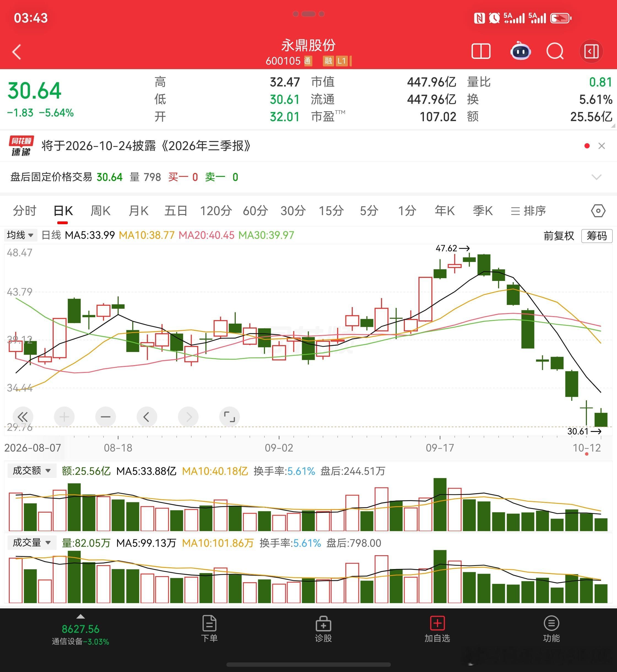Move chart right with right arrow
This screenshot has height=672, width=617.
[188, 417]
